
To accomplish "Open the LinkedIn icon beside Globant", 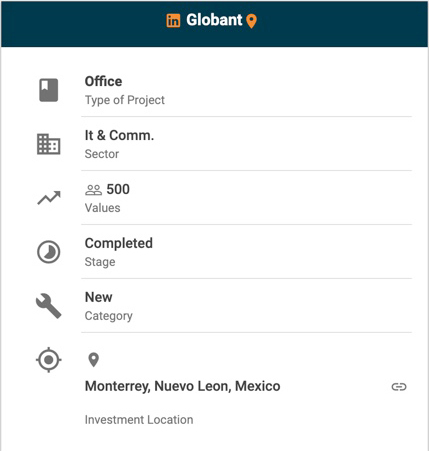I will tap(173, 21).
